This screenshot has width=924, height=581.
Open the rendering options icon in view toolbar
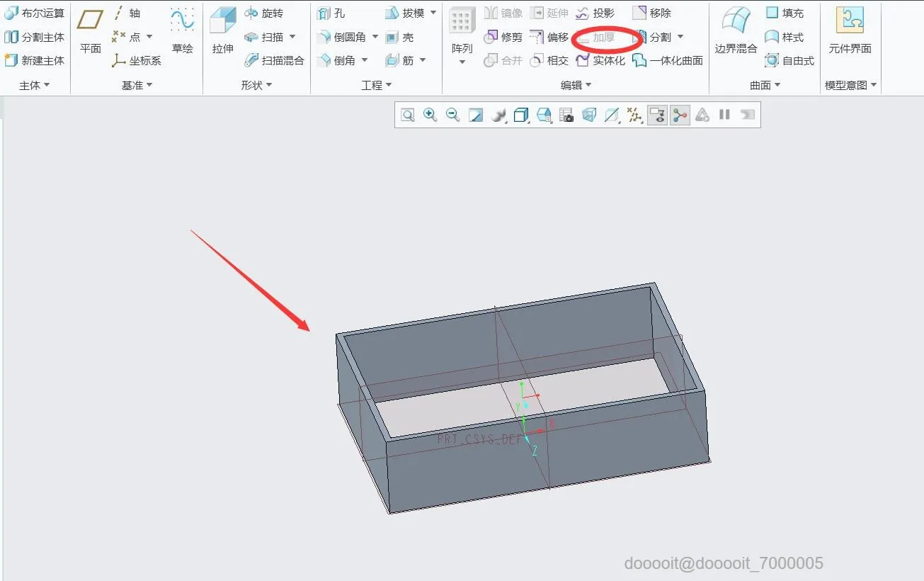tap(499, 115)
